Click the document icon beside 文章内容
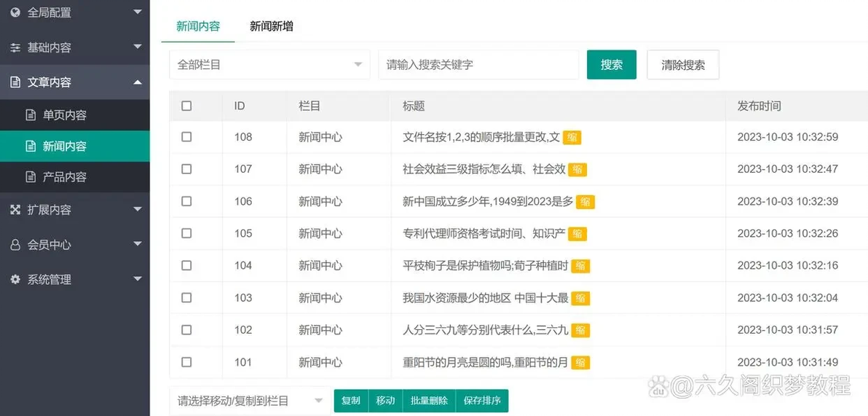Screen dimensions: 868x416 click(x=15, y=82)
